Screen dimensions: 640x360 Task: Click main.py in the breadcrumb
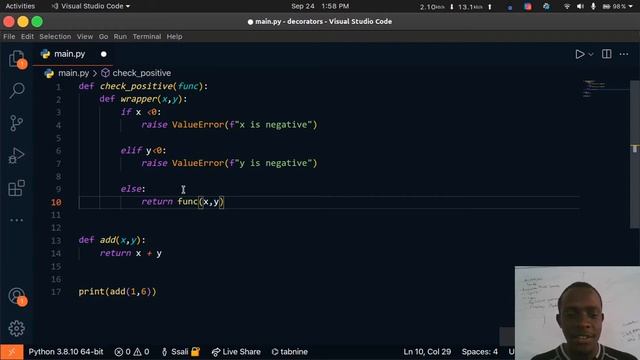point(73,73)
